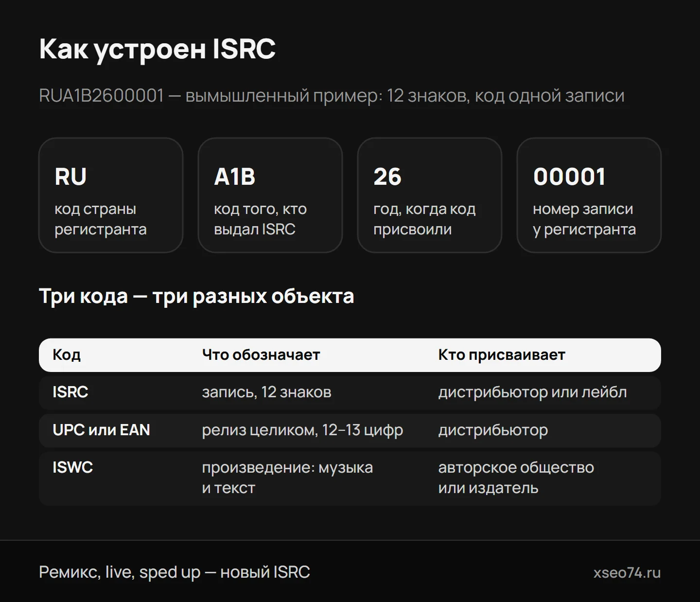Select the "00001" record number
The height and width of the screenshot is (602, 700).
[x=569, y=177]
